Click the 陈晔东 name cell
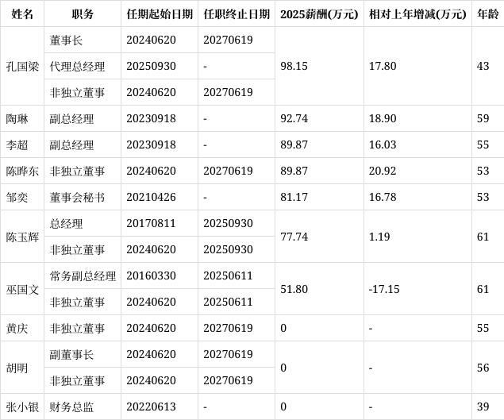The width and height of the screenshot is (504, 420). (x=22, y=171)
